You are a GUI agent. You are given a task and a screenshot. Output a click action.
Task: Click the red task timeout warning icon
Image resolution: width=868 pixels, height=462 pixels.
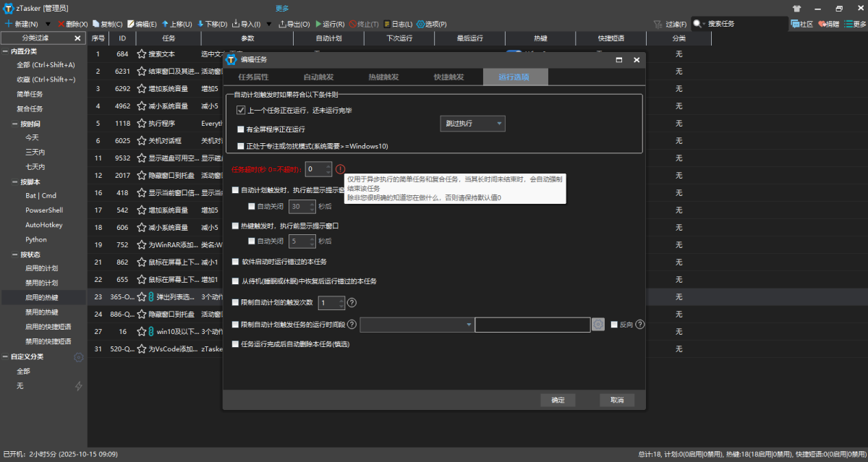pos(340,169)
